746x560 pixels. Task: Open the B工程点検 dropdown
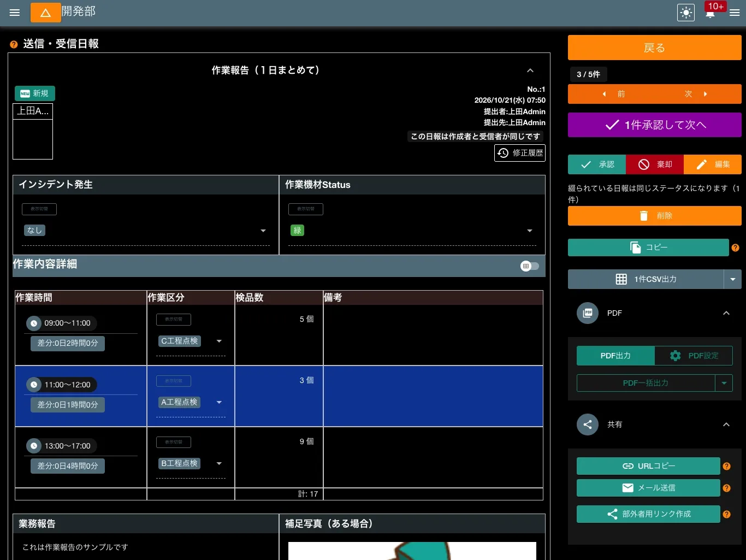(x=191, y=463)
